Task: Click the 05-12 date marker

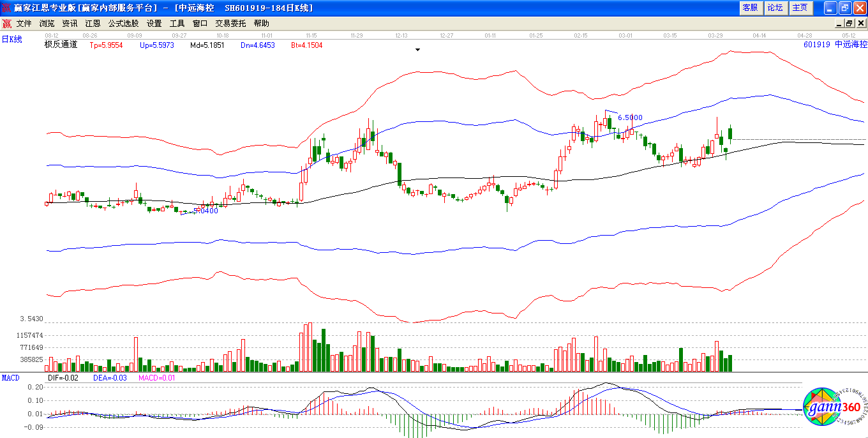Action: point(849,36)
